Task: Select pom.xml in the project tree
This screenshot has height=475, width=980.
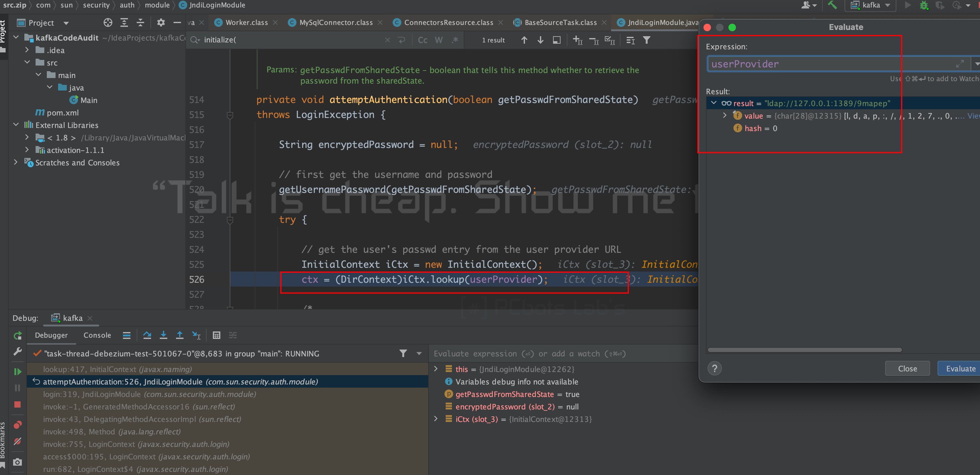Action: coord(62,113)
